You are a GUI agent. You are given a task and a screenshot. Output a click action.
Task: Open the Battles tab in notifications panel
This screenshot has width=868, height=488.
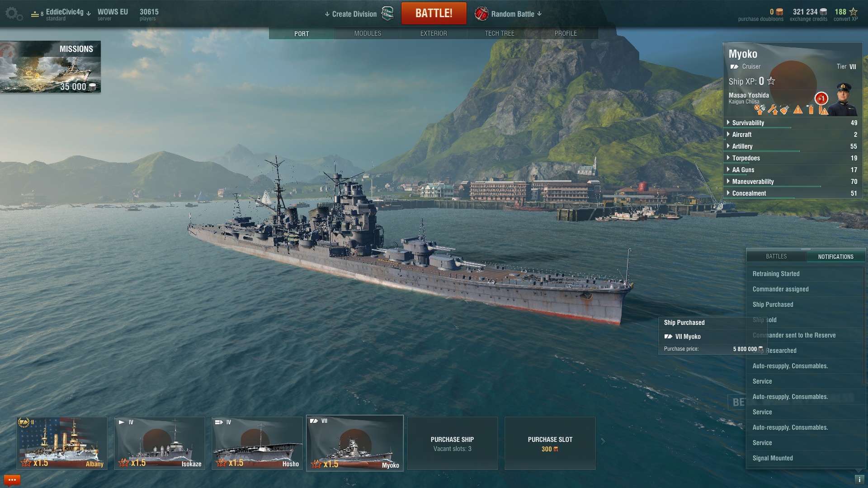pyautogui.click(x=776, y=257)
